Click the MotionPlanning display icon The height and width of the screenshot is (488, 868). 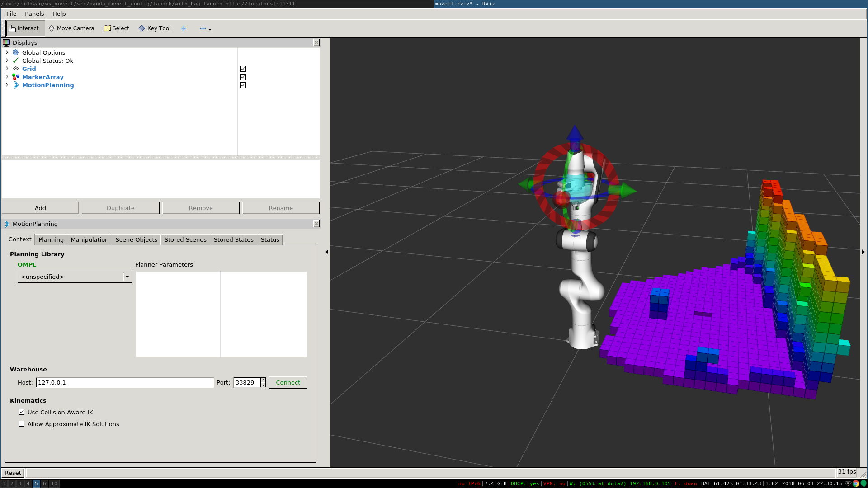click(x=16, y=85)
